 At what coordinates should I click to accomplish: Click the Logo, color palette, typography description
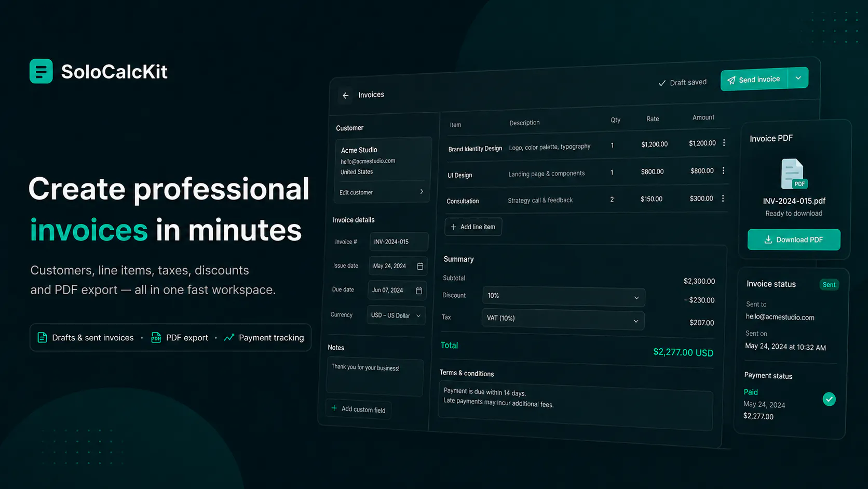[550, 147]
